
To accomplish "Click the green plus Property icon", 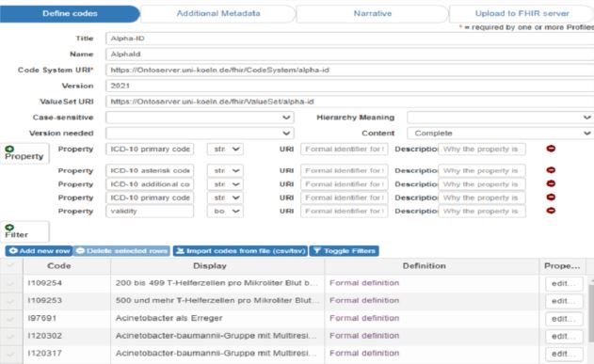I will 9,150.
